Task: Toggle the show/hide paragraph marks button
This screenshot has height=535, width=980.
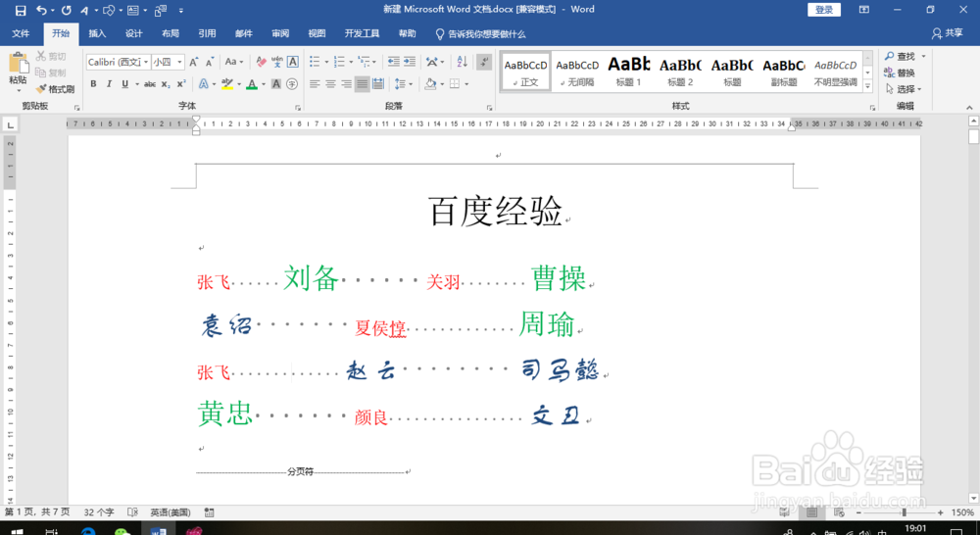Action: point(484,62)
